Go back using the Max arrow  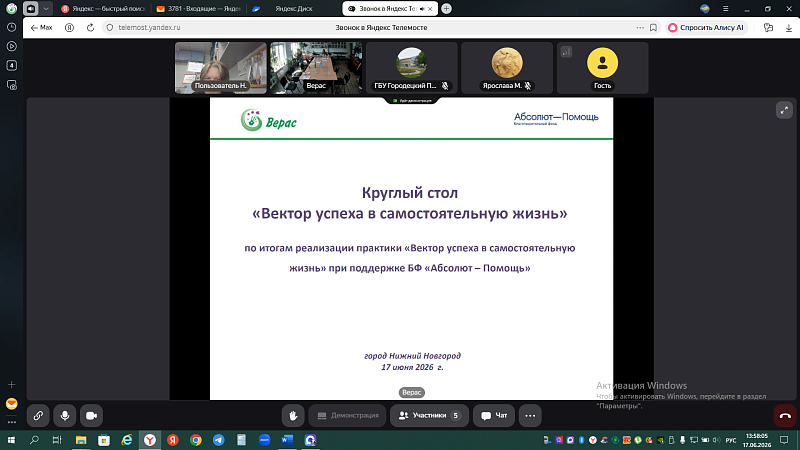click(41, 28)
